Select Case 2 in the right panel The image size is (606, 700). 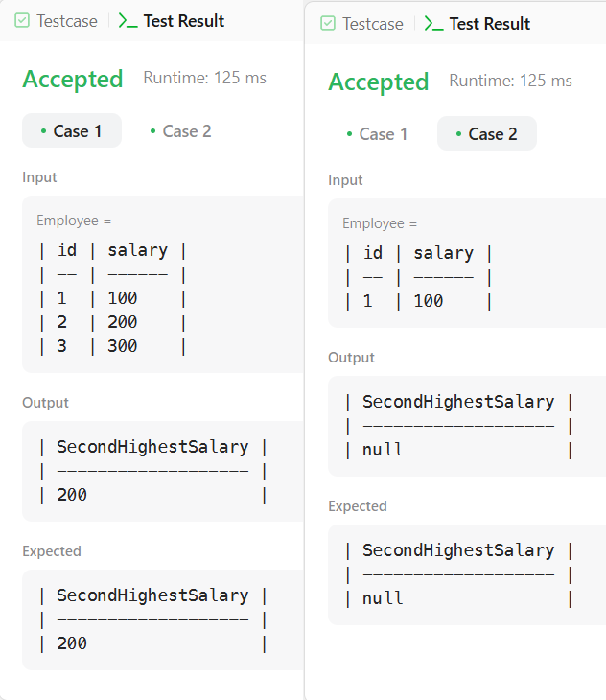pos(486,134)
